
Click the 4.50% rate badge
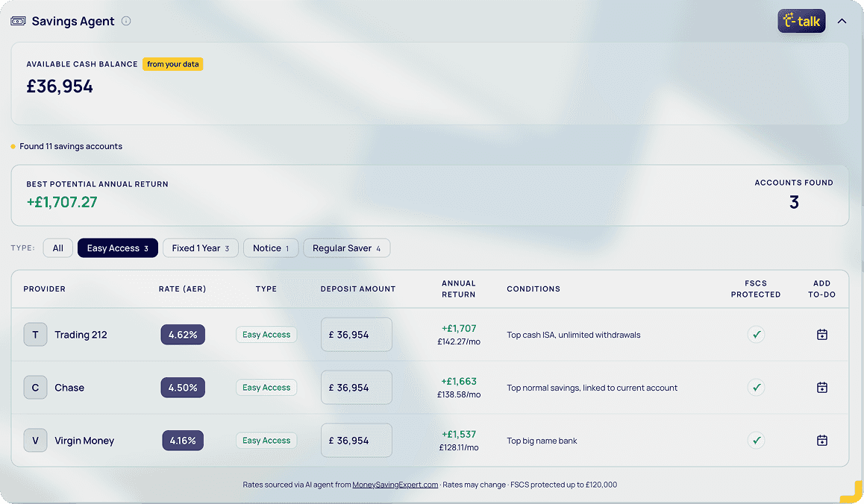tap(183, 387)
